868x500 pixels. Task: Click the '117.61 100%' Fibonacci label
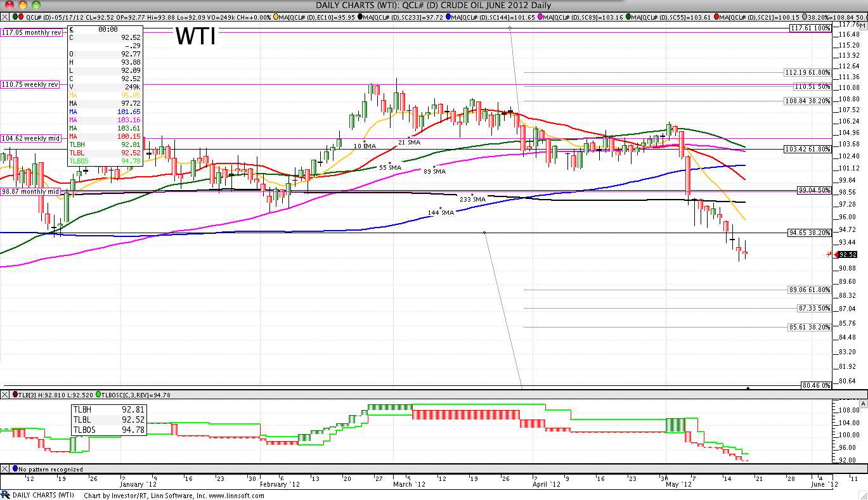[810, 29]
